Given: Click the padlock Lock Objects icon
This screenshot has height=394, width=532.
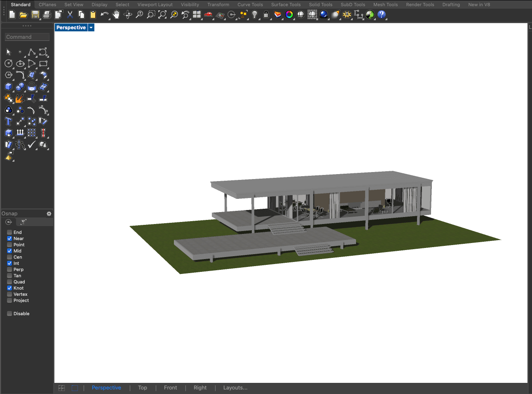Looking at the screenshot, I should click(x=266, y=15).
